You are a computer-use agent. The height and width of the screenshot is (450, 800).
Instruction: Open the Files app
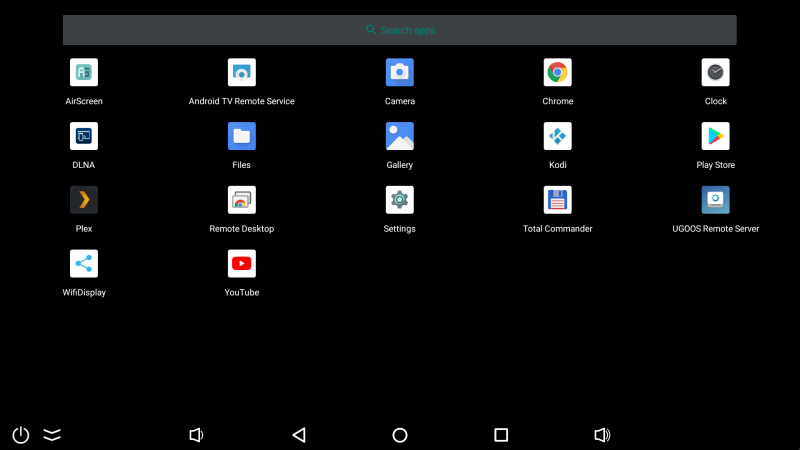[x=241, y=136]
